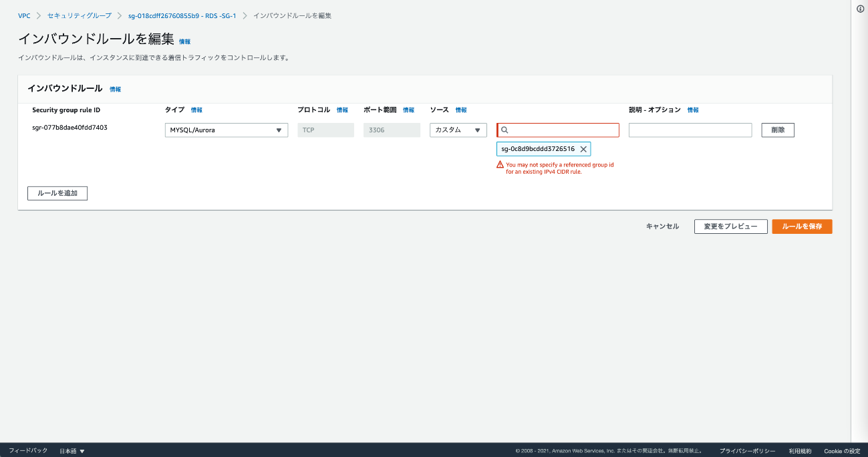Open the MYSQL/Aurora type dropdown

click(x=226, y=130)
